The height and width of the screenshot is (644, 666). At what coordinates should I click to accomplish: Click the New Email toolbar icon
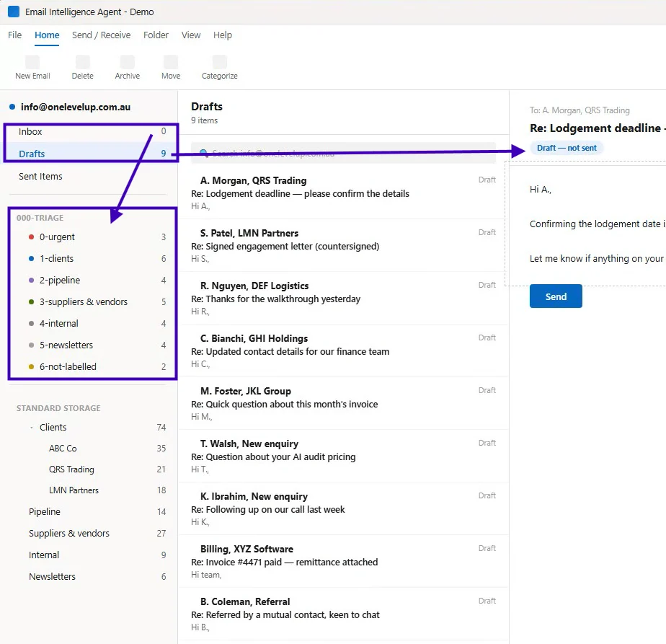click(x=32, y=62)
